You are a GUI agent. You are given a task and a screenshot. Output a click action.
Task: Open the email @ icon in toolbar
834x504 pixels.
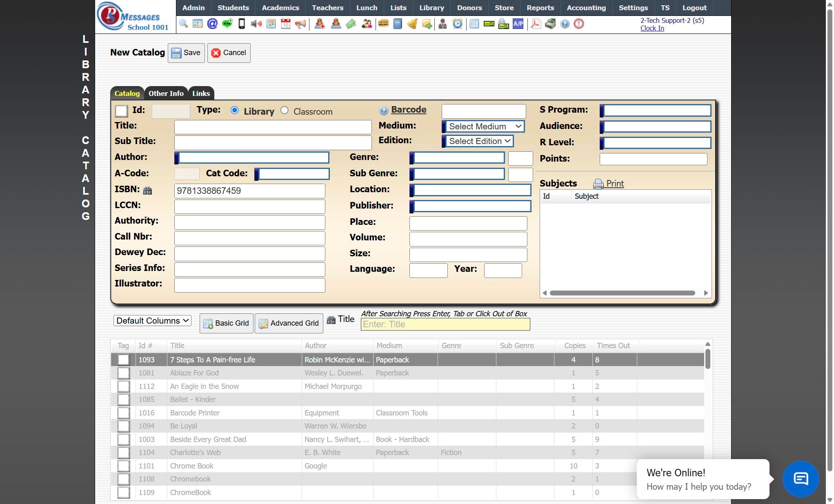[212, 24]
